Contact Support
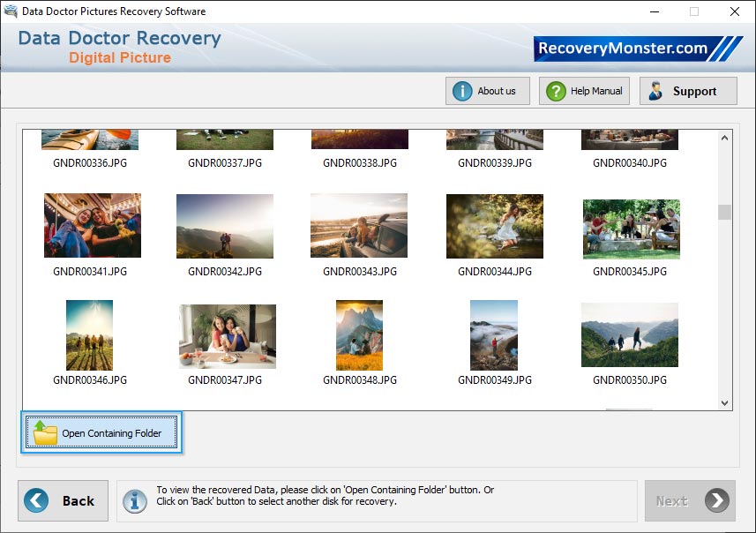Screen dimensions: 756x533 pos(688,90)
